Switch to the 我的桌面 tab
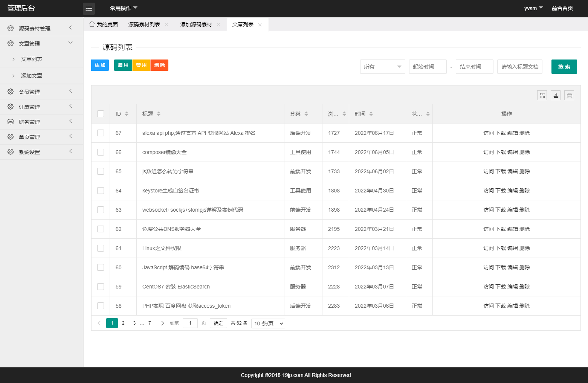Viewport: 588px width, 383px height. 103,24
